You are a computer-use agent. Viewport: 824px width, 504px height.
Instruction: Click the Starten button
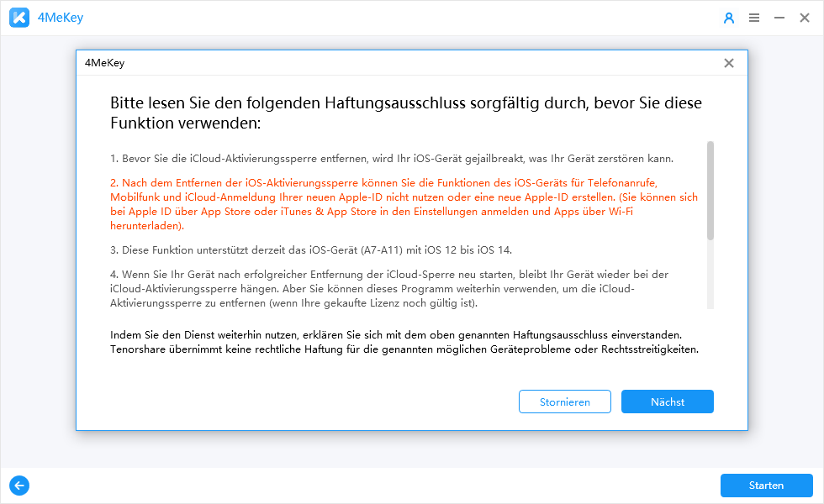767,486
